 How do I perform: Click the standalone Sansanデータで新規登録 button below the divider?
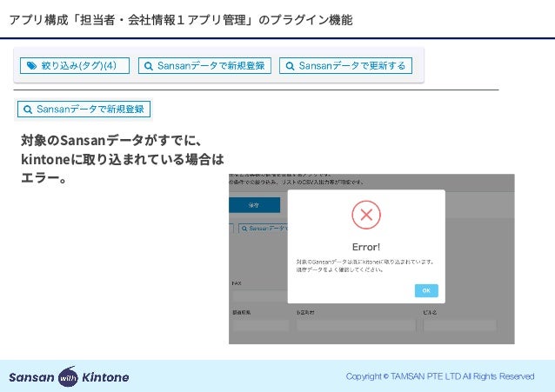click(x=84, y=109)
